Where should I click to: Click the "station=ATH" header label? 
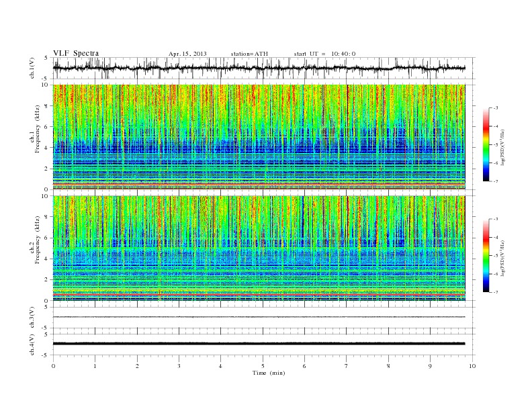(249, 54)
